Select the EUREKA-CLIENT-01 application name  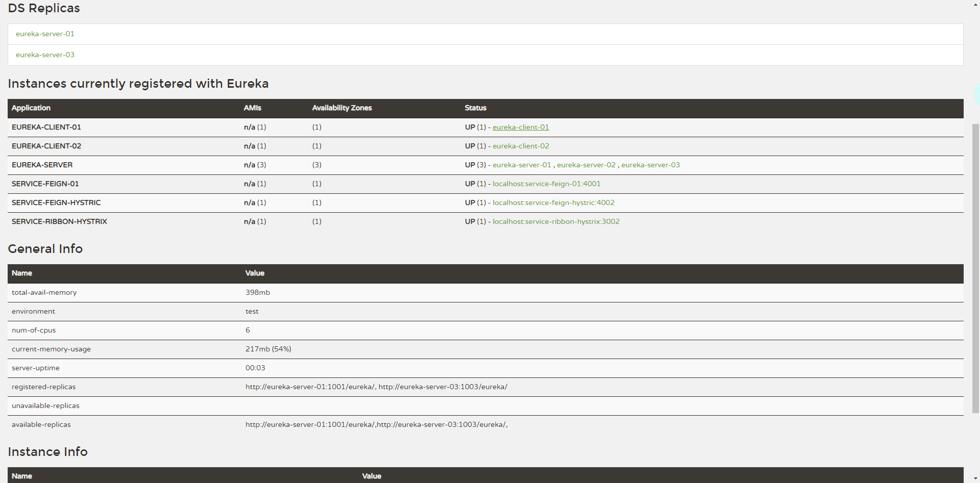coord(46,127)
